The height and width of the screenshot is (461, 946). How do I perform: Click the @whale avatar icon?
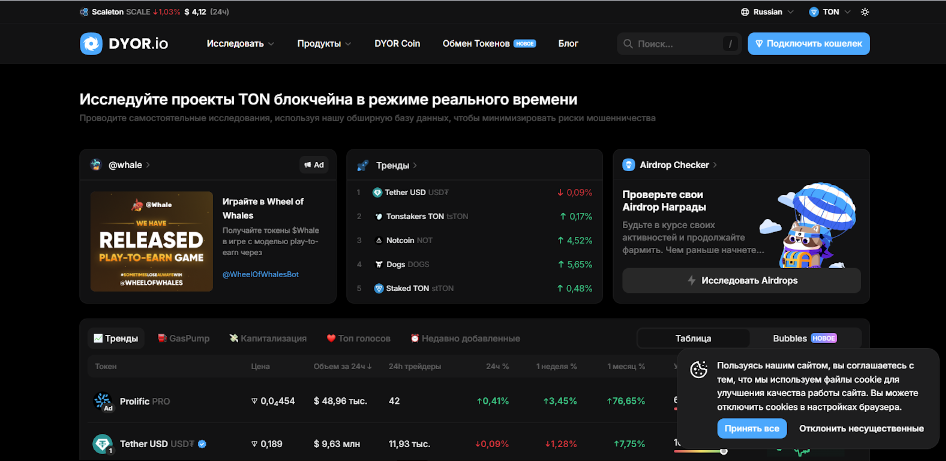(95, 165)
